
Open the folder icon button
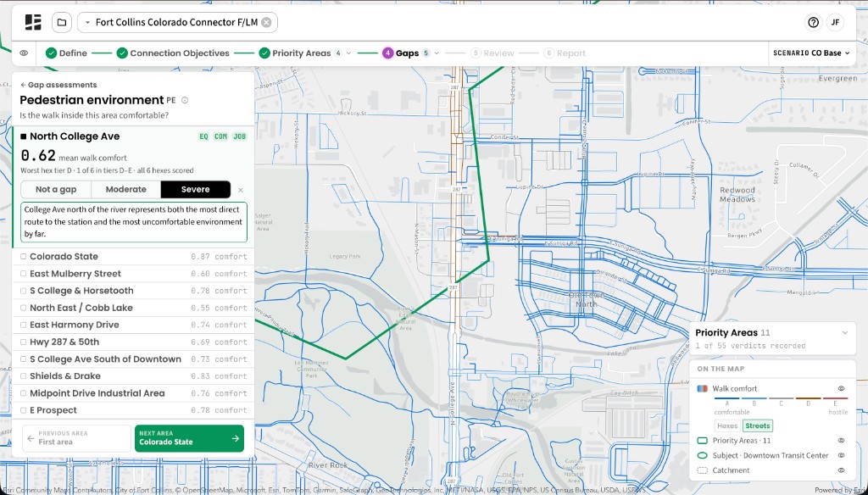(61, 23)
